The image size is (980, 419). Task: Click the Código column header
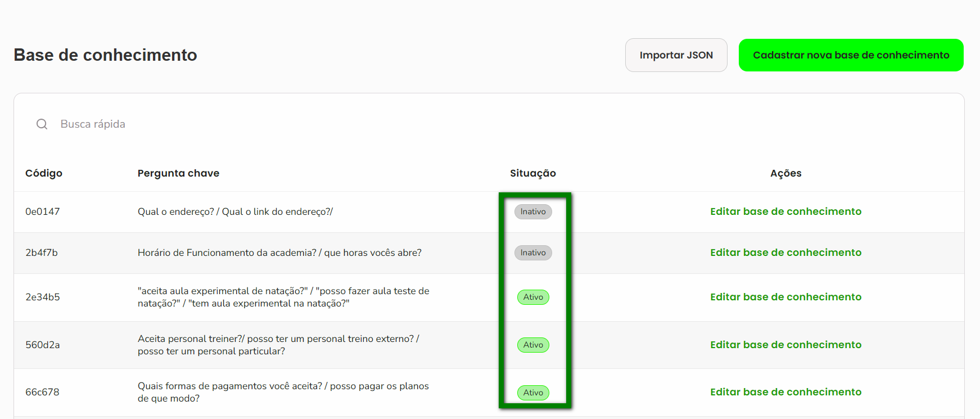(x=44, y=173)
